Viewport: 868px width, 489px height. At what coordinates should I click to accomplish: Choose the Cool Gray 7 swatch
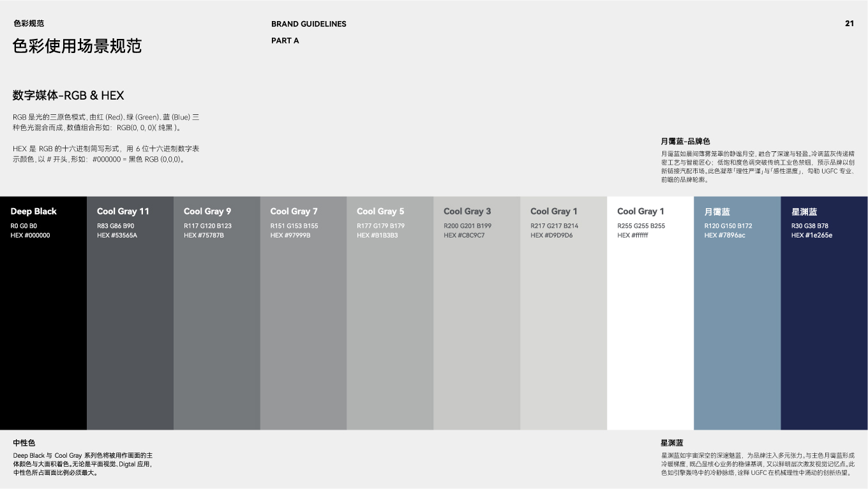pyautogui.click(x=303, y=319)
